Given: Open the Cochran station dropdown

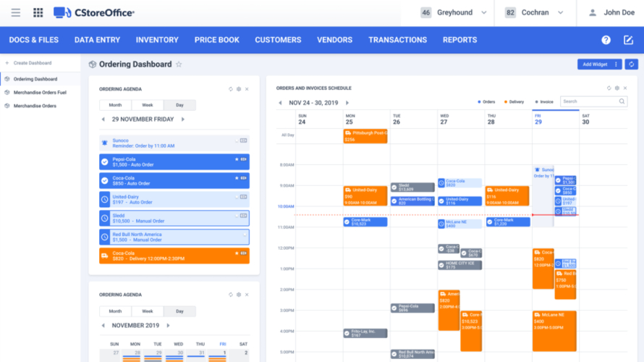Looking at the screenshot, I should tap(534, 13).
